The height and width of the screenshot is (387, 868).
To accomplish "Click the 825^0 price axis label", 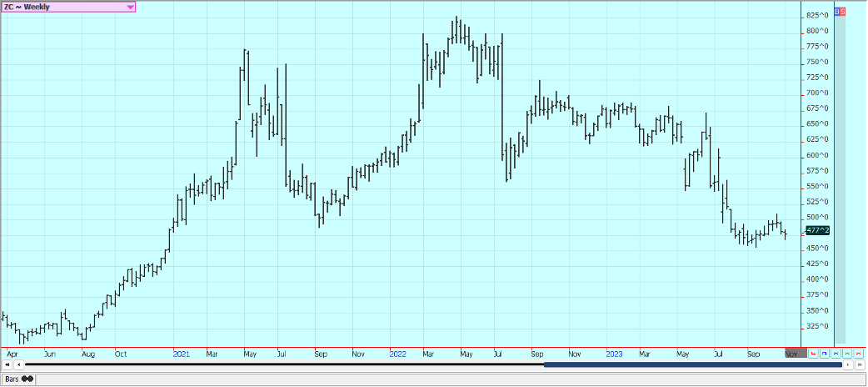I will [x=818, y=15].
